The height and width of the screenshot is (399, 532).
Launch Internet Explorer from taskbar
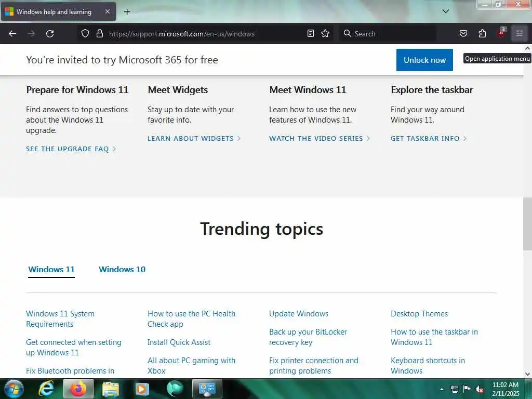[46, 389]
